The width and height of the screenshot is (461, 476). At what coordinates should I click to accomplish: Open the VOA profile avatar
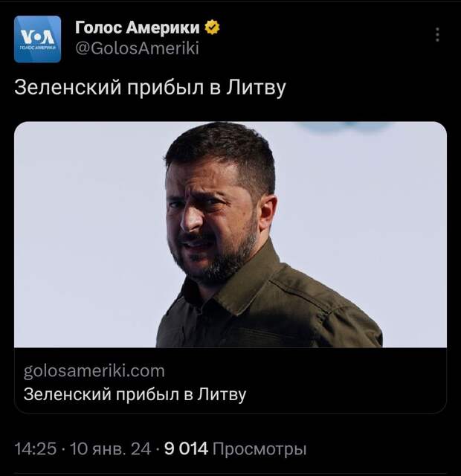tap(37, 39)
